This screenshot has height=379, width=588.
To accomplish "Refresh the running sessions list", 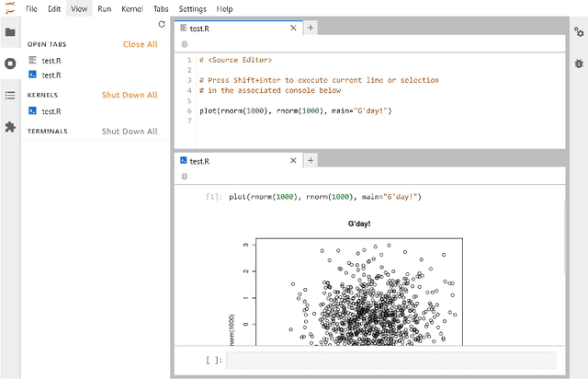I will [x=162, y=24].
